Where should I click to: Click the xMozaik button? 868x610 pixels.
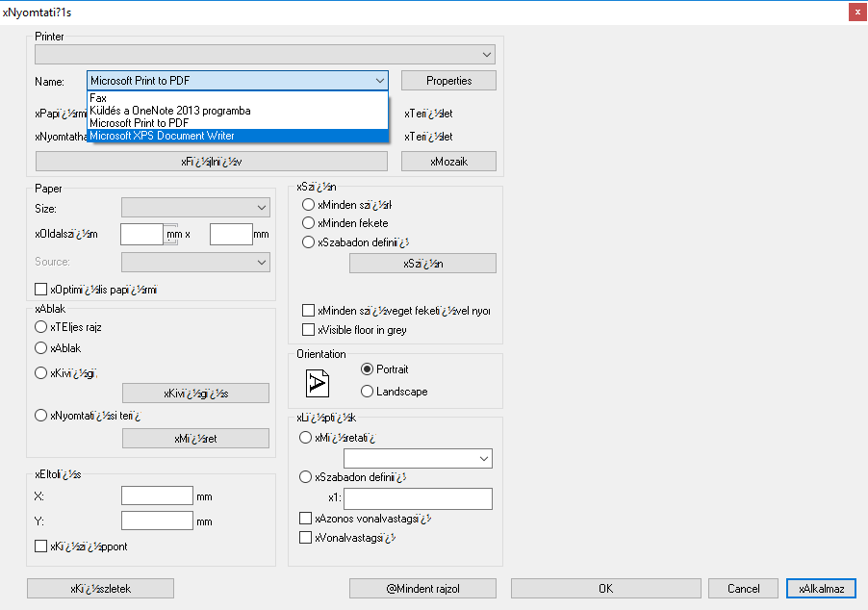tap(448, 162)
